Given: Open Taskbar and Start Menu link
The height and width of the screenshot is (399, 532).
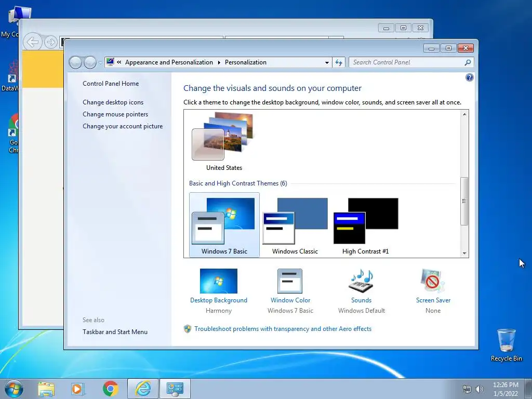Looking at the screenshot, I should point(115,332).
